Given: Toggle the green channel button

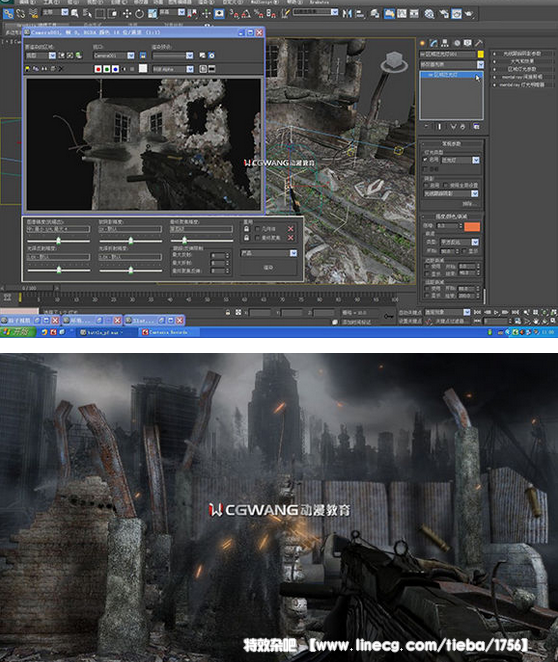Looking at the screenshot, I should tap(107, 69).
